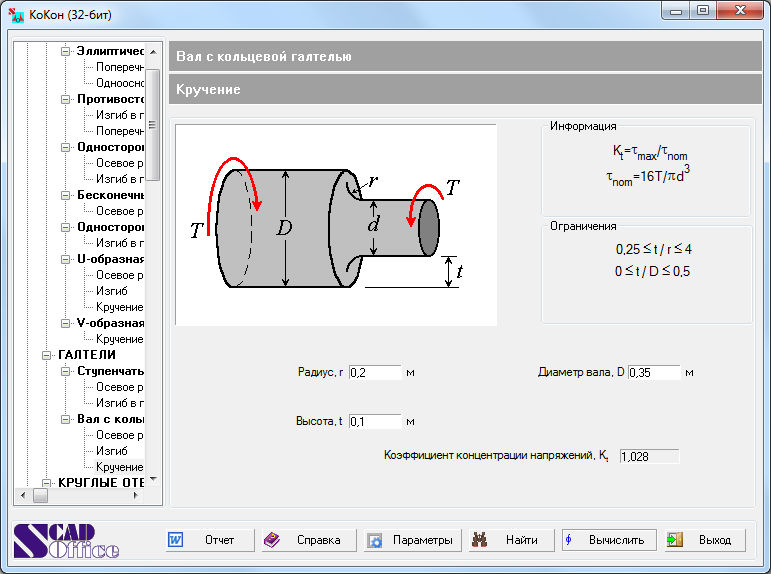Click the tree's horizontal scrollbar thumb
This screenshot has width=771, height=574.
pyautogui.click(x=40, y=495)
